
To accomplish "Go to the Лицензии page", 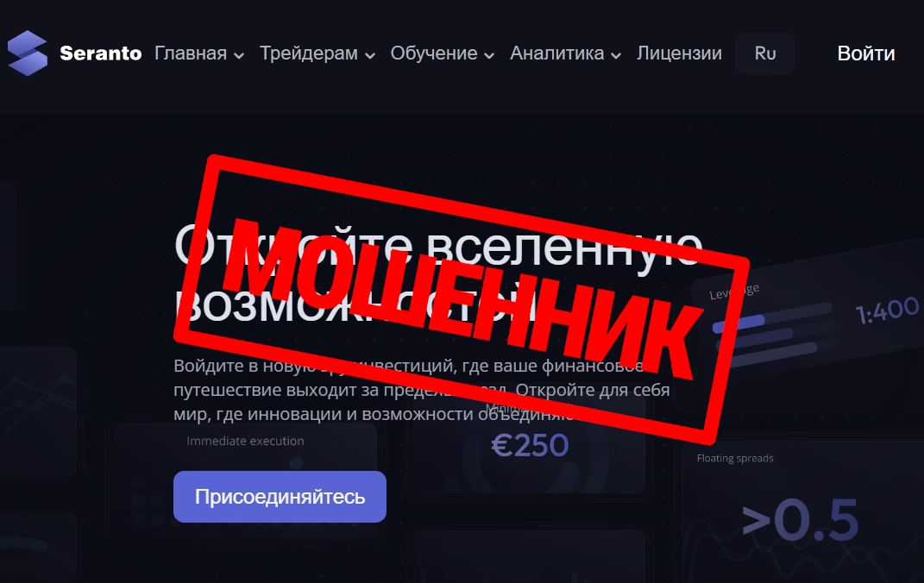I will coord(679,53).
